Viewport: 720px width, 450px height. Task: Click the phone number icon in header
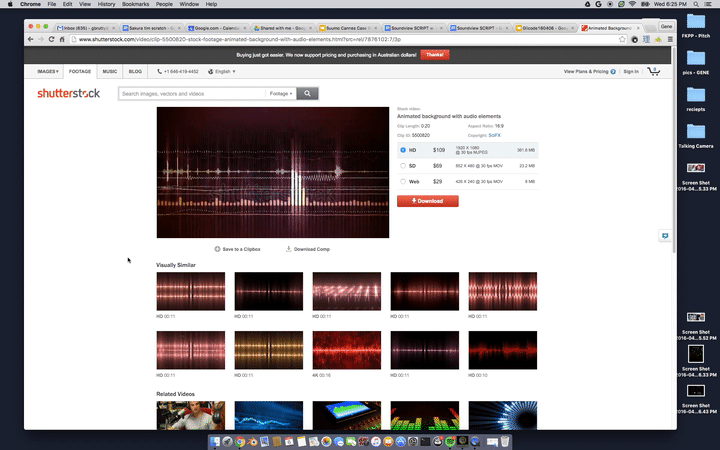(160, 72)
